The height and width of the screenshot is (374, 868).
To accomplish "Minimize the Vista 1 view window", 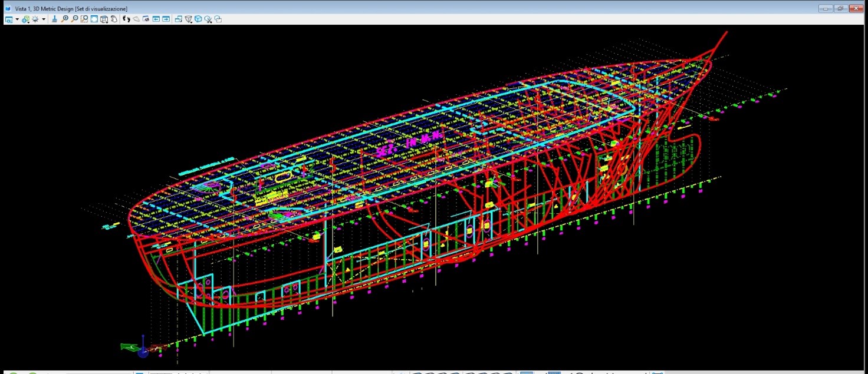I will tap(826, 8).
